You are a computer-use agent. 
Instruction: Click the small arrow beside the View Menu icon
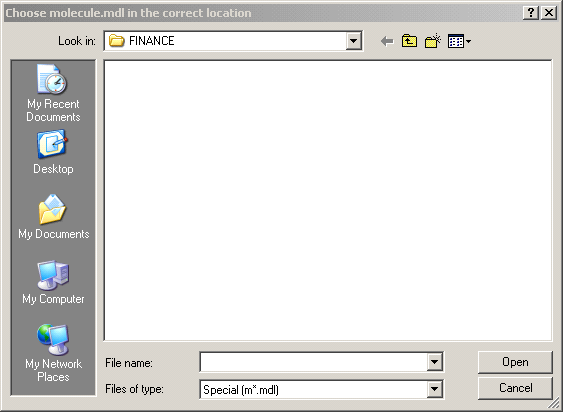(x=468, y=42)
